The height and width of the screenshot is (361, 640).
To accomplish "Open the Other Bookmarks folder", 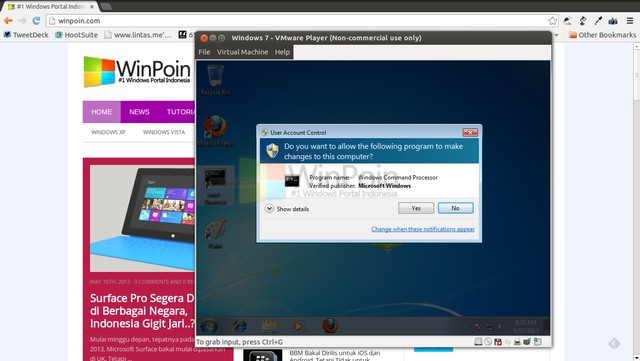I will click(602, 35).
